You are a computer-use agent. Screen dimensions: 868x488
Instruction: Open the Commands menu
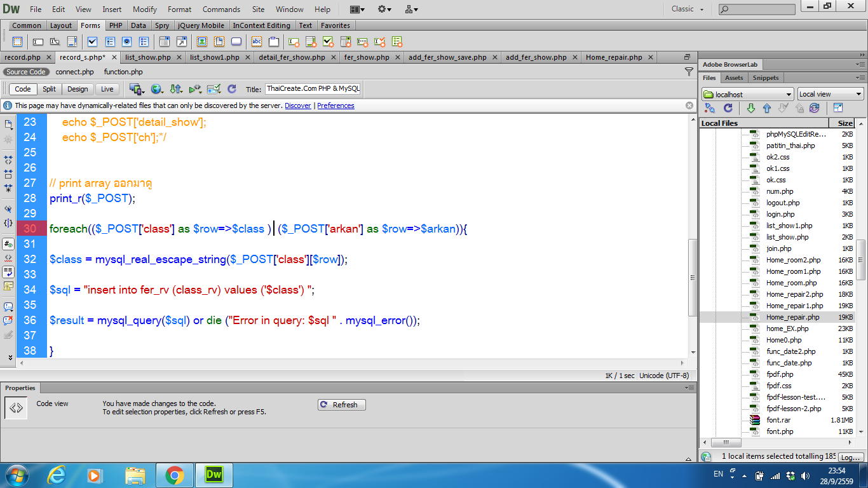click(x=221, y=10)
